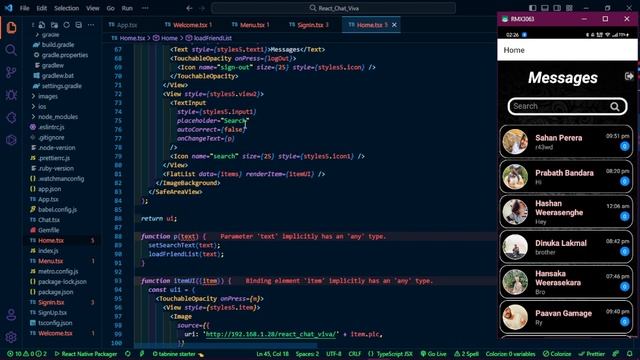Collapse all folders in Explorer
Screen dimensions: 640x360
tap(79, 25)
